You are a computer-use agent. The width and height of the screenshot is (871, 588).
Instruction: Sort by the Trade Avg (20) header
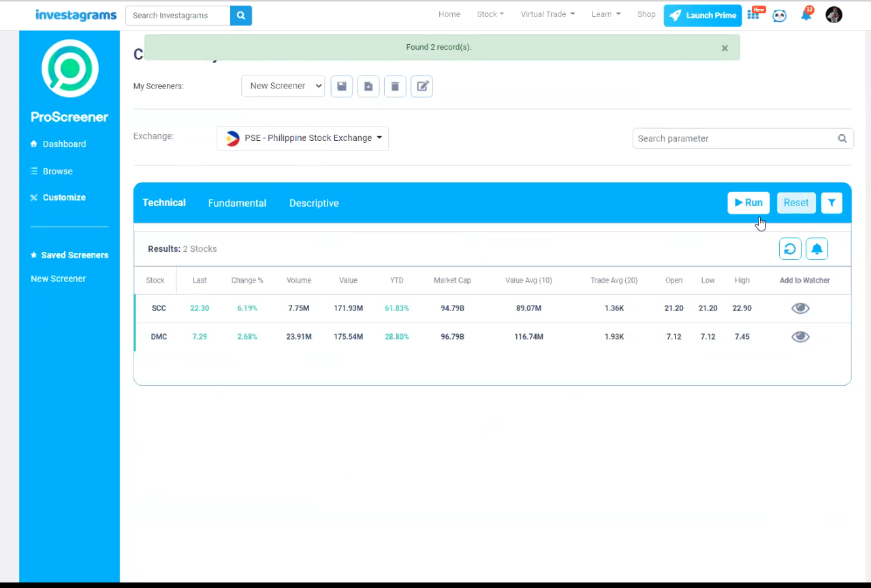tap(614, 280)
